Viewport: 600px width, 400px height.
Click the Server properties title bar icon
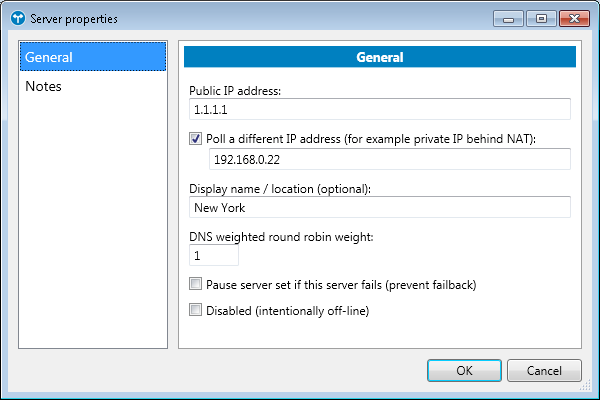pos(17,18)
